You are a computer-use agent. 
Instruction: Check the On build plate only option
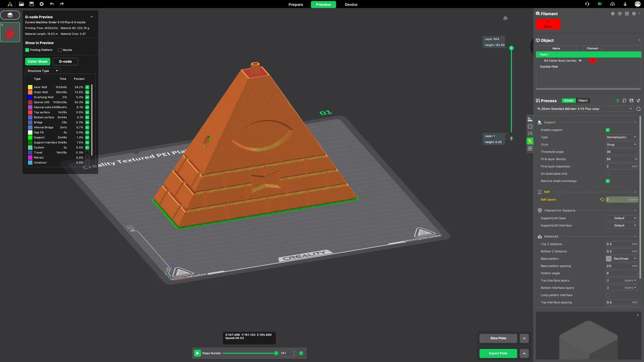click(608, 174)
